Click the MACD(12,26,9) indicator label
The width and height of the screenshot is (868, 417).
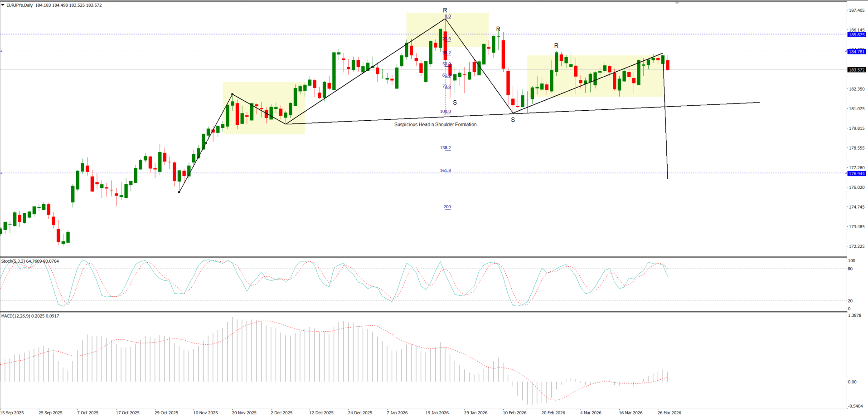(x=30, y=316)
